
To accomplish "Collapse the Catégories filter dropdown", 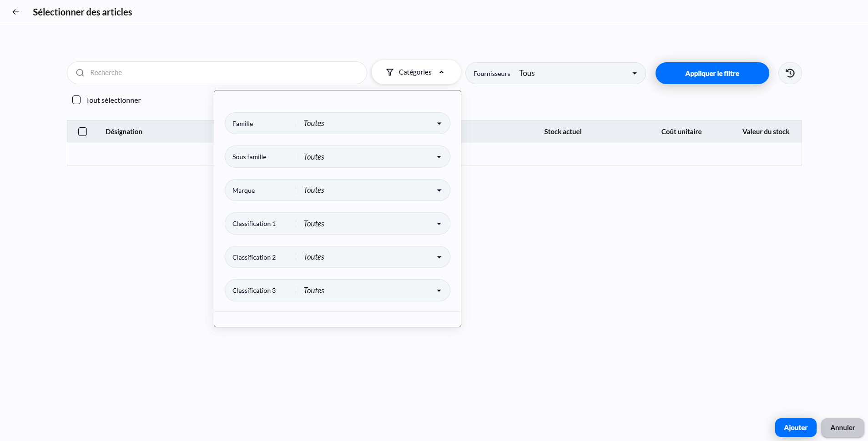I will pos(416,72).
